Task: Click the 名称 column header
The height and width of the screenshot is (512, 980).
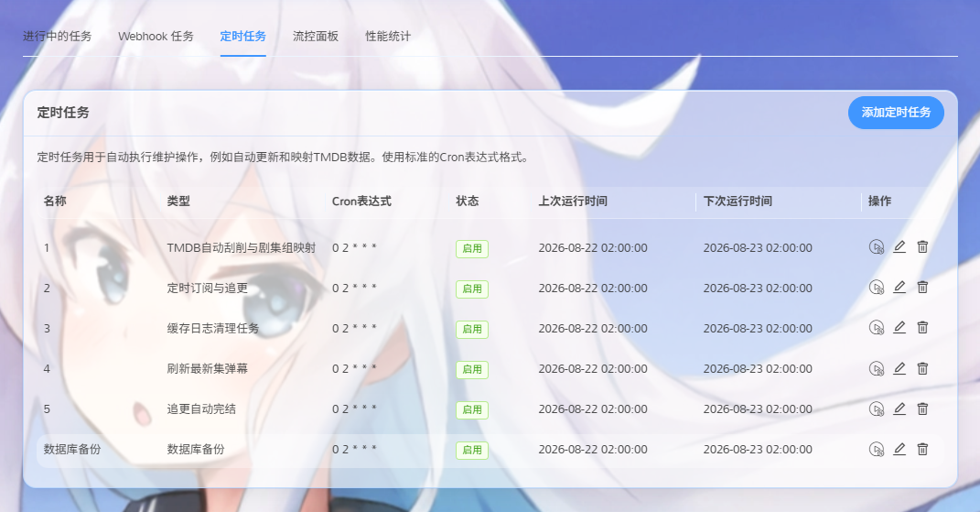Action: point(55,201)
